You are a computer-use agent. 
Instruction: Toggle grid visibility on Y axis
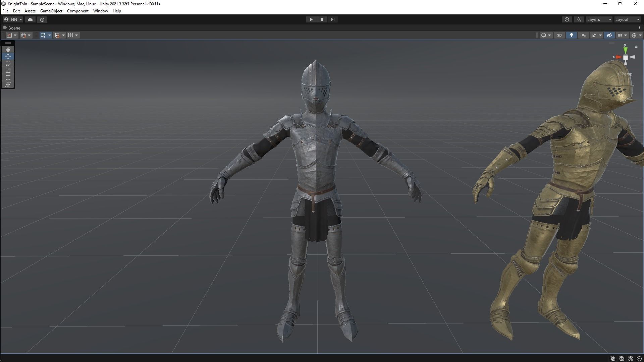pos(43,35)
